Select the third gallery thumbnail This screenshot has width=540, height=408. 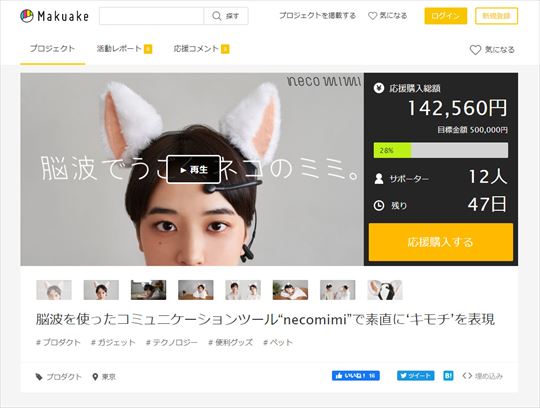coord(148,290)
